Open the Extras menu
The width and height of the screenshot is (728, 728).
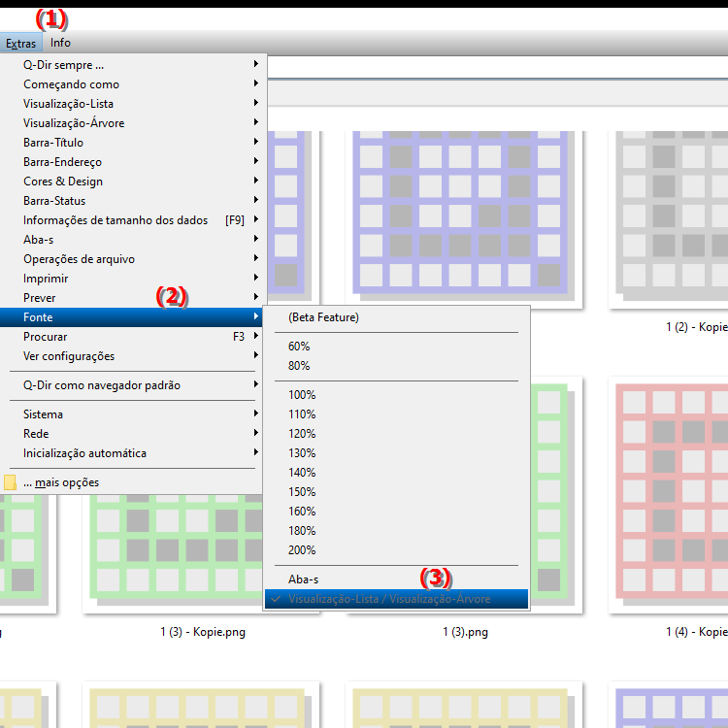point(21,43)
